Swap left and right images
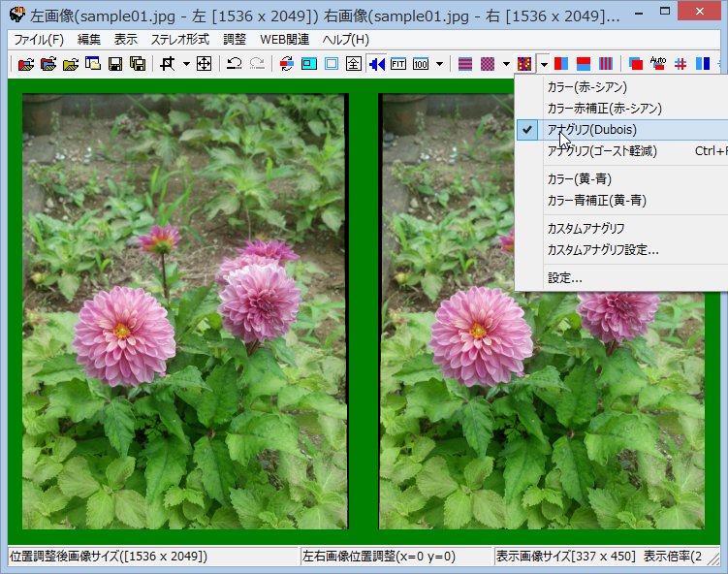 click(287, 64)
